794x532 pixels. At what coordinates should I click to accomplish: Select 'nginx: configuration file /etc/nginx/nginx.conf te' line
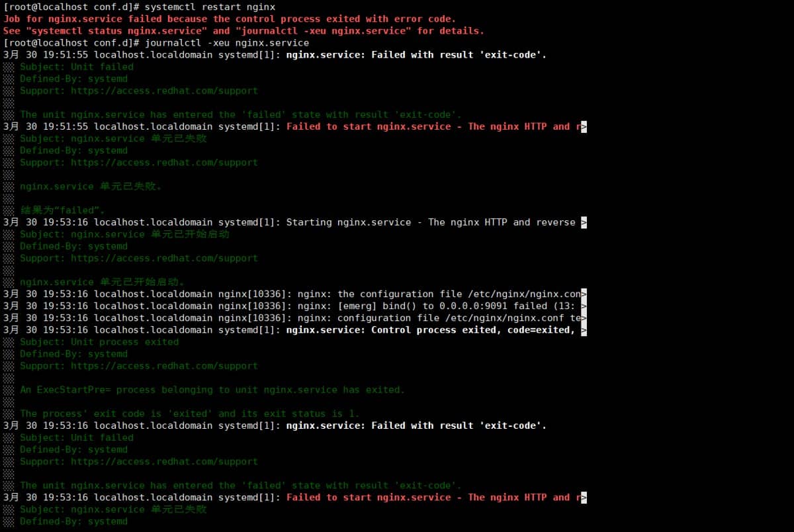(x=295, y=318)
